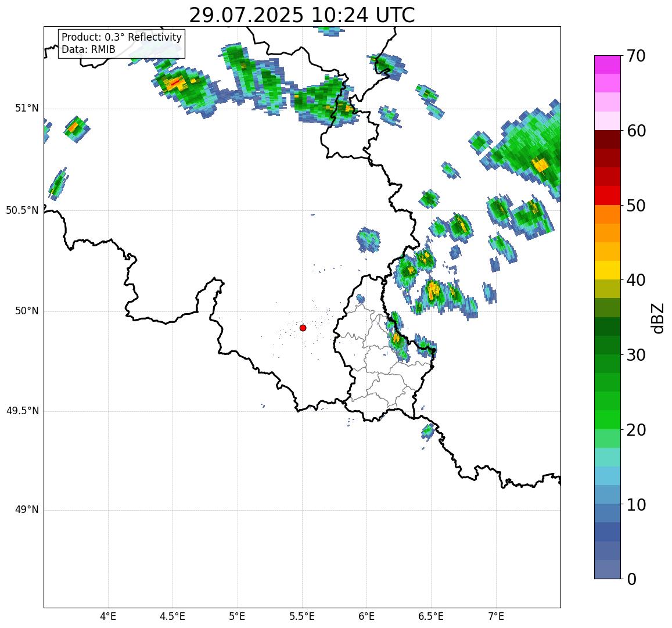
Task: Click the yellow colorbar segment just above 40
Action: coord(608,271)
